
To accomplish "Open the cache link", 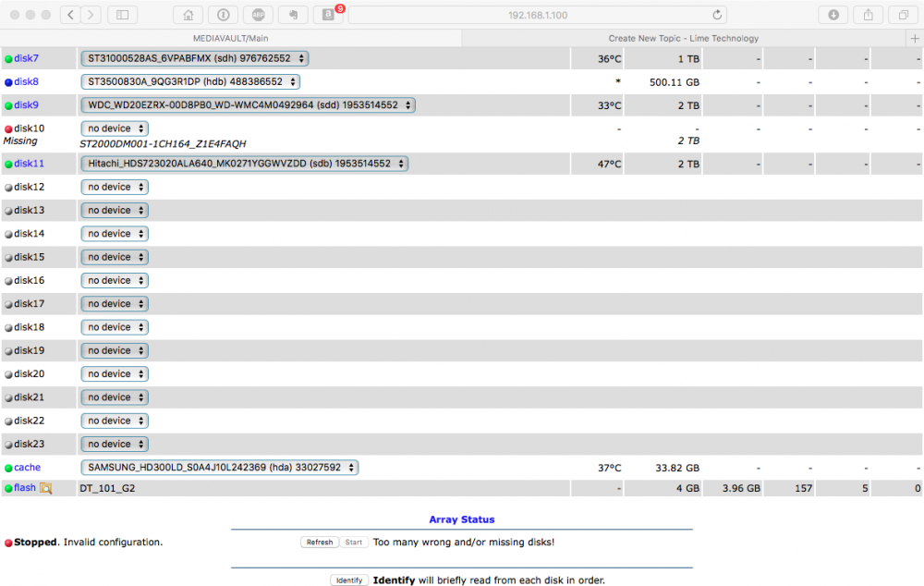I will (x=27, y=468).
